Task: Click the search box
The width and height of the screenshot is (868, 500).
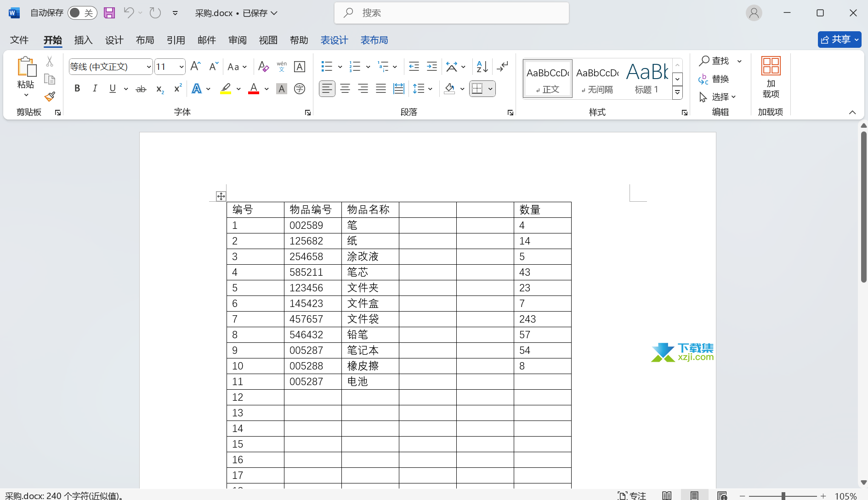Action: [x=452, y=13]
